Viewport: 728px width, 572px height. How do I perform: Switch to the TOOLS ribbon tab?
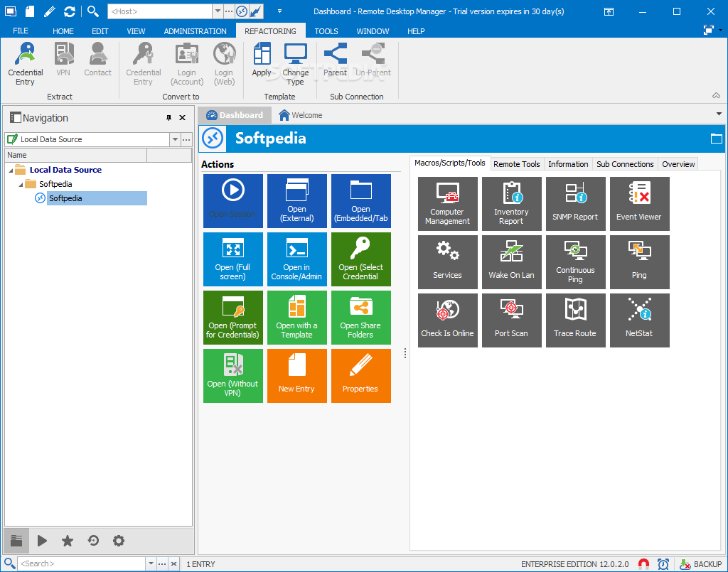pyautogui.click(x=326, y=31)
